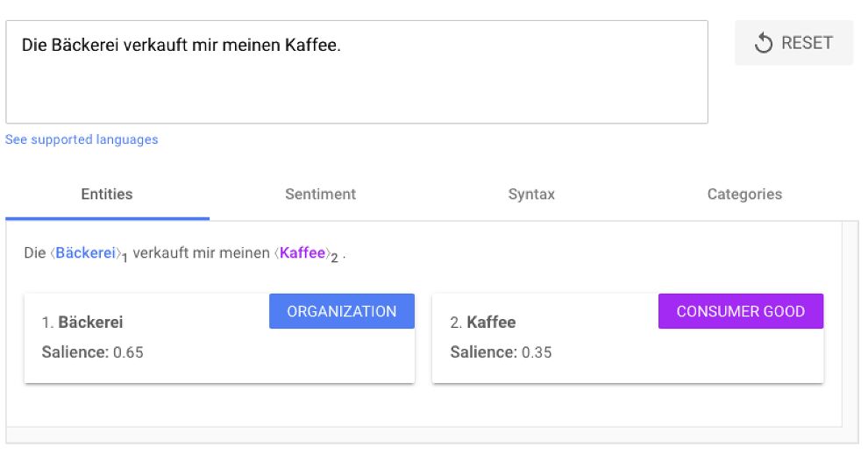The height and width of the screenshot is (454, 868).
Task: Switch to the Sentiment tab
Action: point(321,195)
